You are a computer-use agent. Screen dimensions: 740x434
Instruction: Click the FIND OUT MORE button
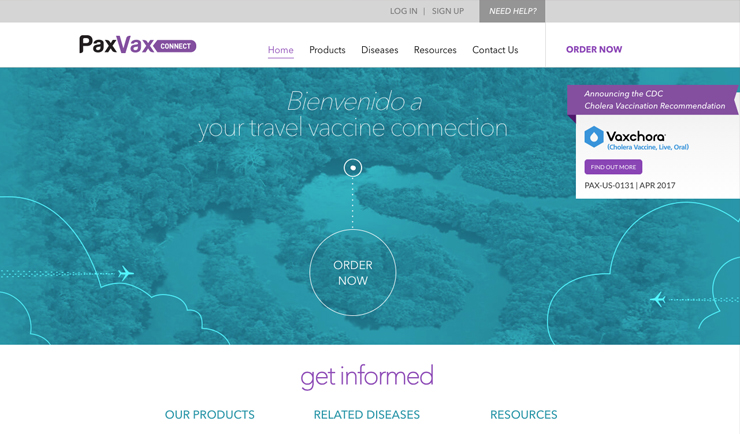pos(613,167)
